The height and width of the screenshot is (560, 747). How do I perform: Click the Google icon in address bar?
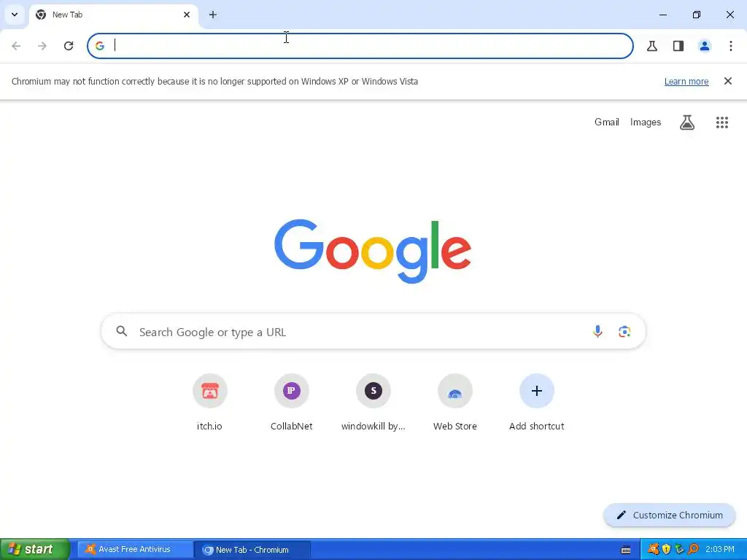click(99, 46)
